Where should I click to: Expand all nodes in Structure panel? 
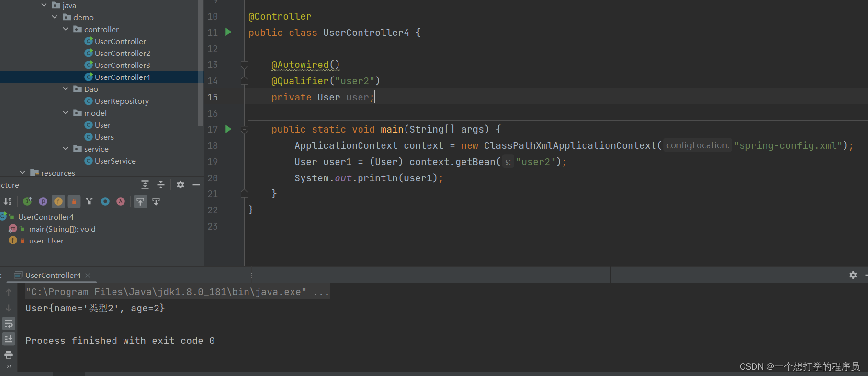click(x=145, y=185)
